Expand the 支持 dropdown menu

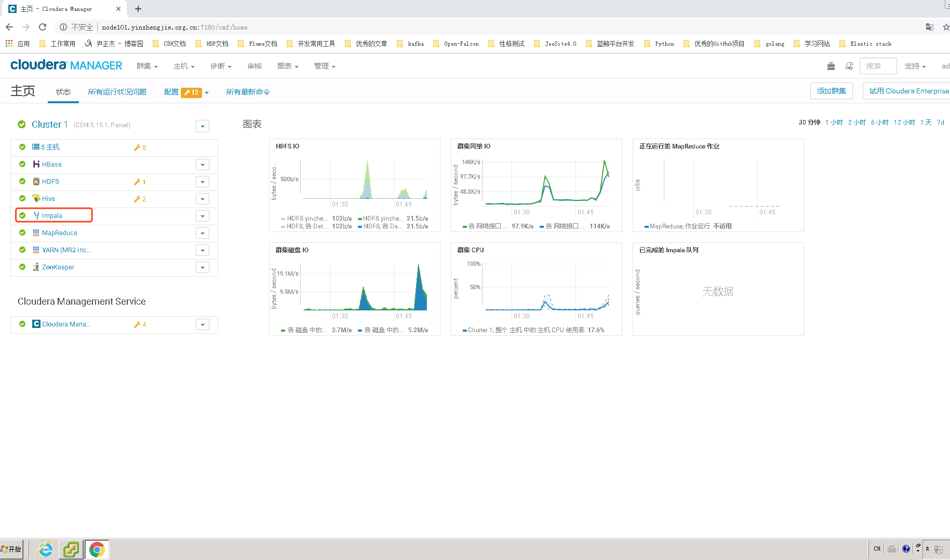pyautogui.click(x=915, y=66)
